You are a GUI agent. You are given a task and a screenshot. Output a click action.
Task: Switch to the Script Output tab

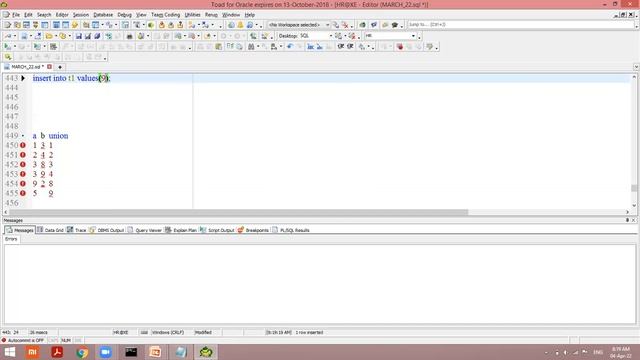[x=217, y=230]
